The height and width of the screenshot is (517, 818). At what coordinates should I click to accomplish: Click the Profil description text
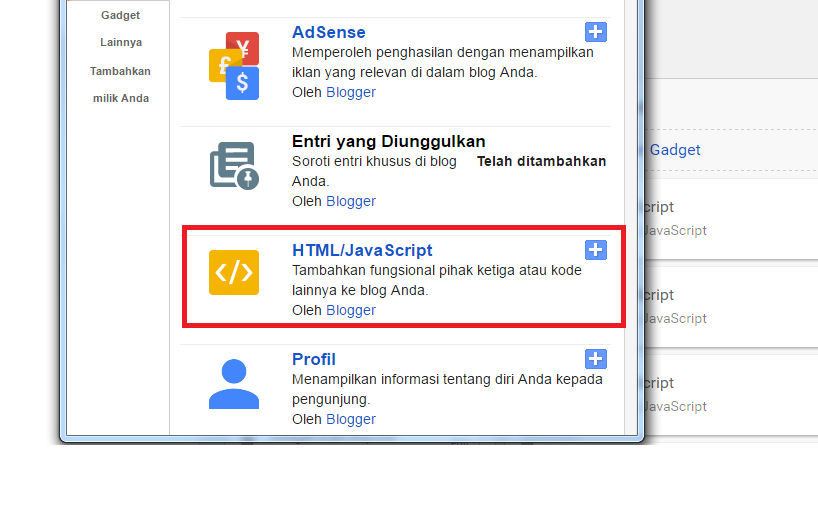447,389
